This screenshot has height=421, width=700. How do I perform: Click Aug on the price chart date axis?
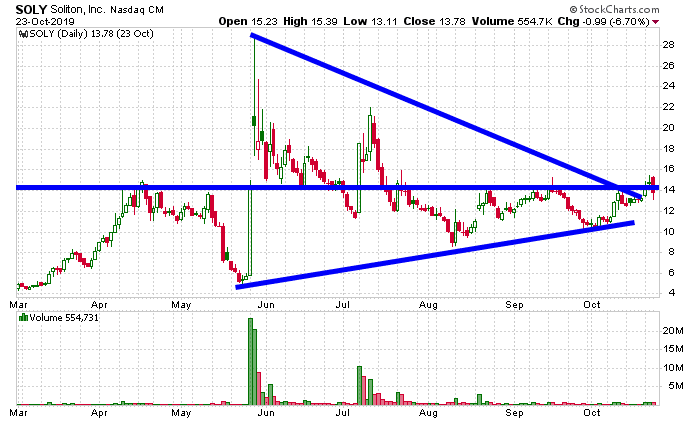point(428,305)
